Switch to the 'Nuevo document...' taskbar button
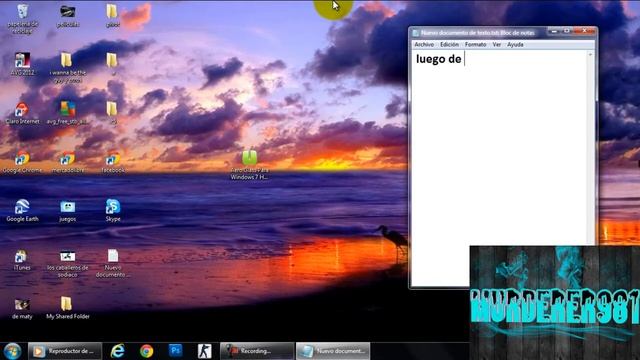 (333, 351)
